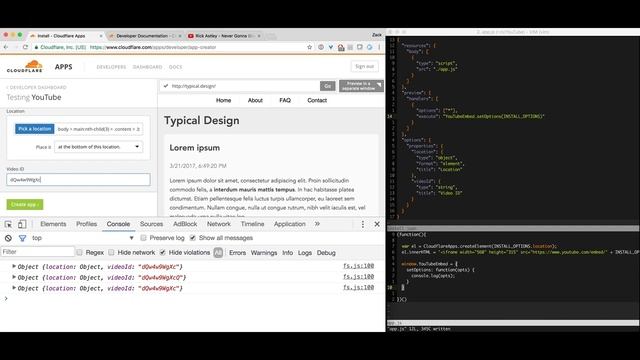Click the green Create app button
This screenshot has height=360, width=640.
tap(24, 204)
